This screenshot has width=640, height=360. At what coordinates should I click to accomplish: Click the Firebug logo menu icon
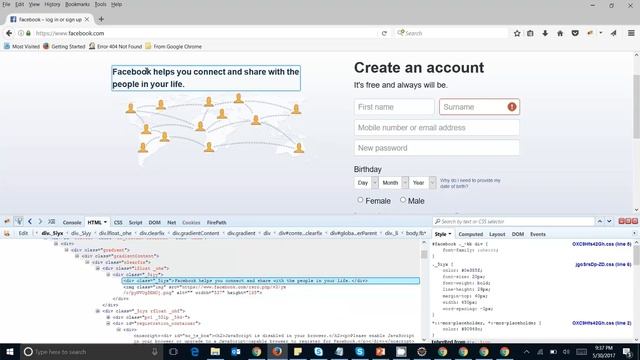(7, 221)
